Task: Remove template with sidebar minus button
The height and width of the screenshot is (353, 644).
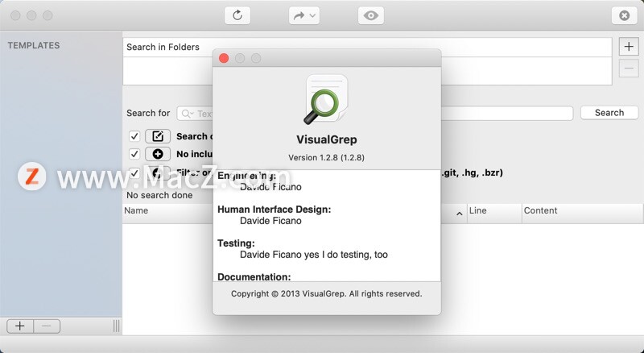Action: 47,326
